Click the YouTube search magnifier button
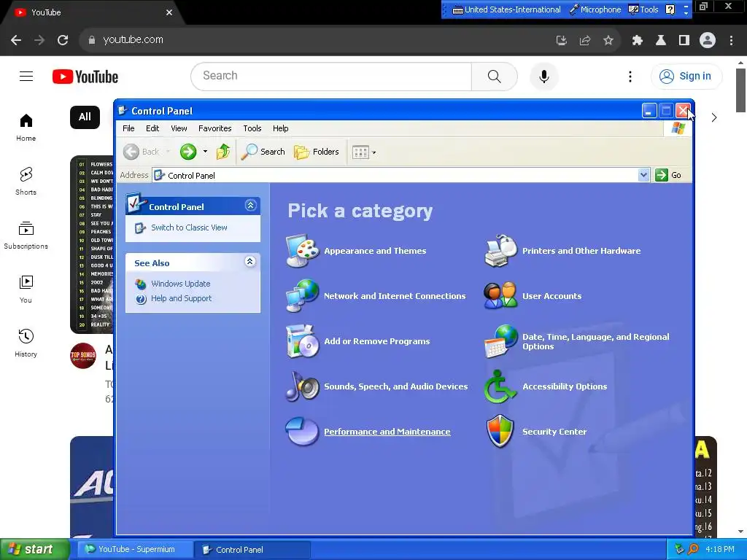 point(495,76)
